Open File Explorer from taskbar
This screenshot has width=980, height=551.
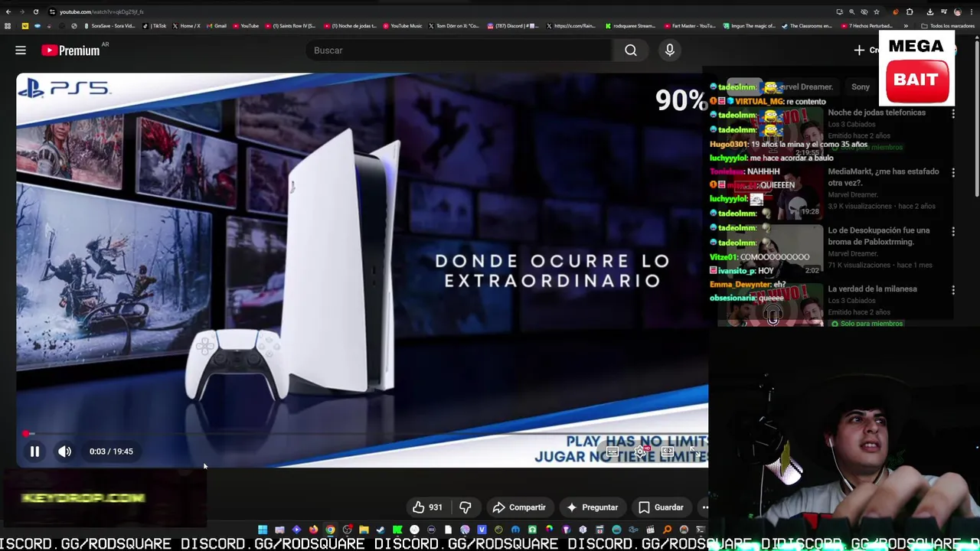[x=364, y=530]
